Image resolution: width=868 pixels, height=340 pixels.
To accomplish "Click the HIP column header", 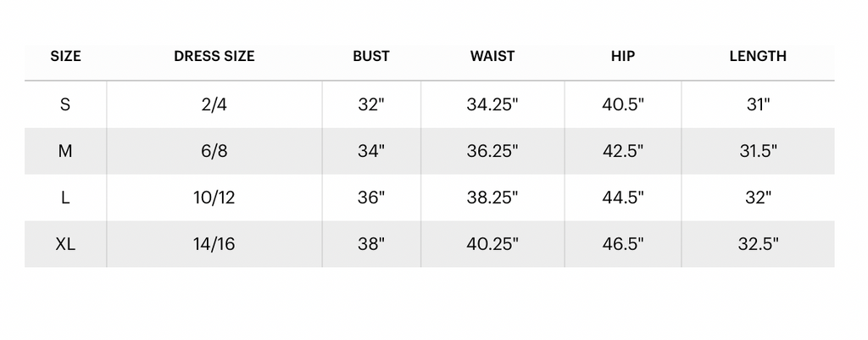I will click(623, 57).
